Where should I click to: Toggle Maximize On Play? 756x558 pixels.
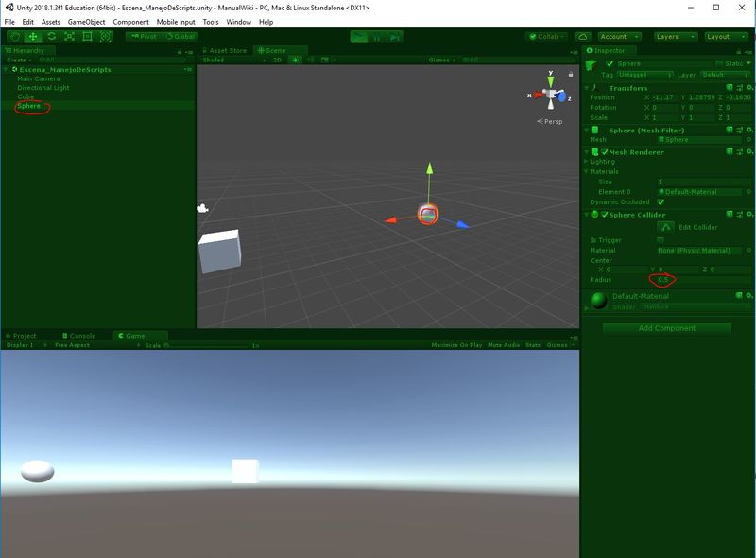[456, 345]
